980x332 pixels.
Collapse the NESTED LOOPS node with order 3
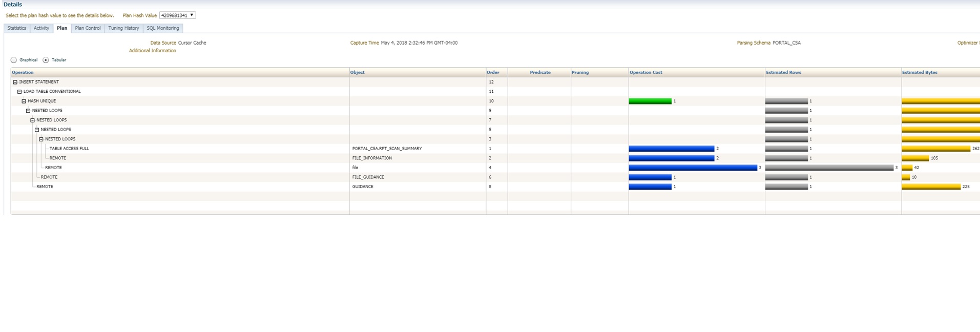tap(41, 139)
